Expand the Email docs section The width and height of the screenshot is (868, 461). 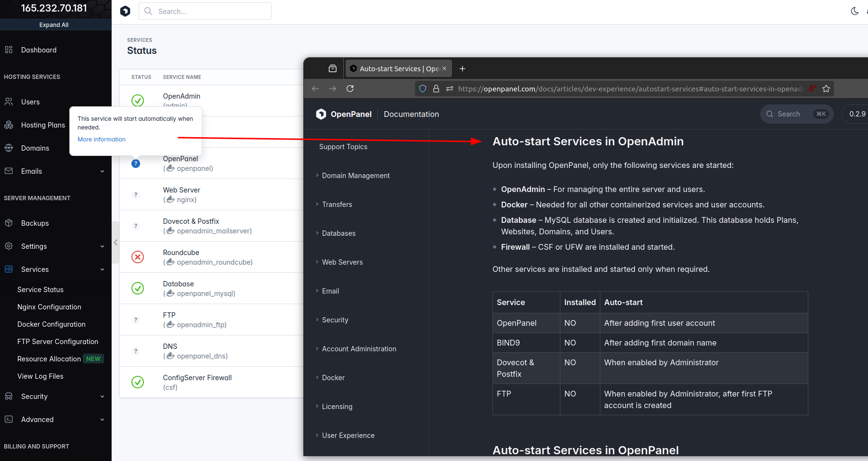coord(330,291)
